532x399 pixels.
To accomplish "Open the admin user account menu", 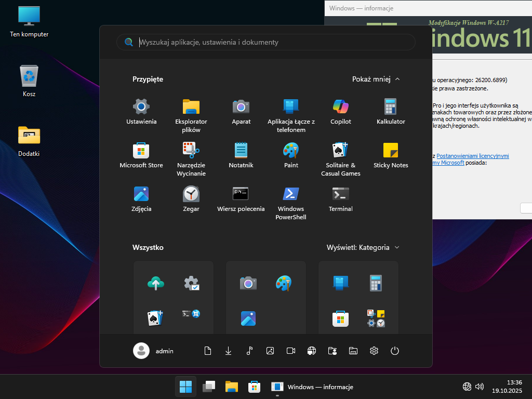I will tap(154, 351).
